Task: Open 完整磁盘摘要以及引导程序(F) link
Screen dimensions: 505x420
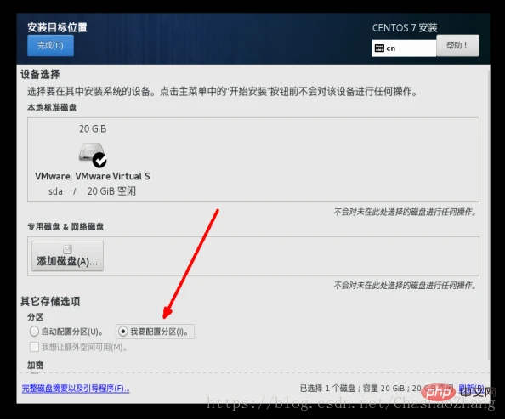Action: 76,389
